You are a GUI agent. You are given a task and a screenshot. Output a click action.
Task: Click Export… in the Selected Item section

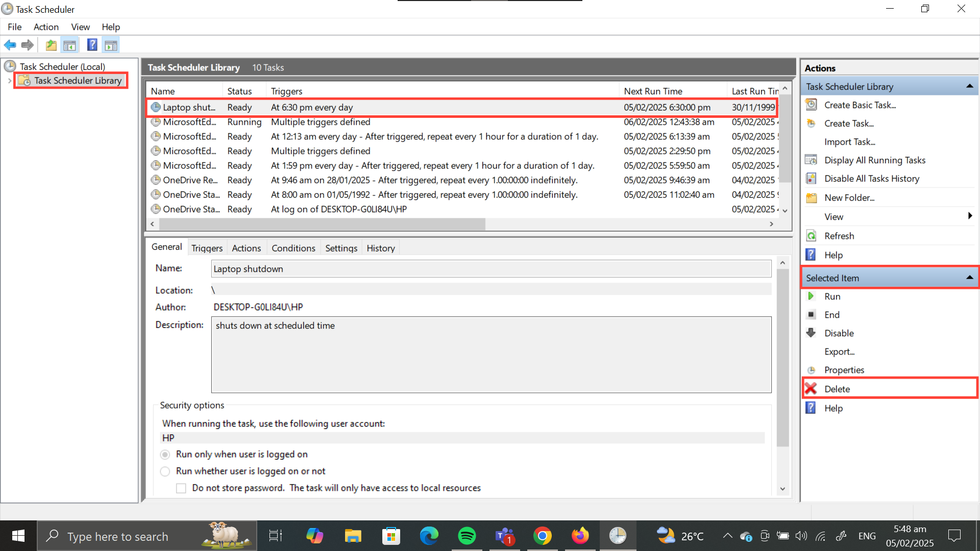point(839,352)
